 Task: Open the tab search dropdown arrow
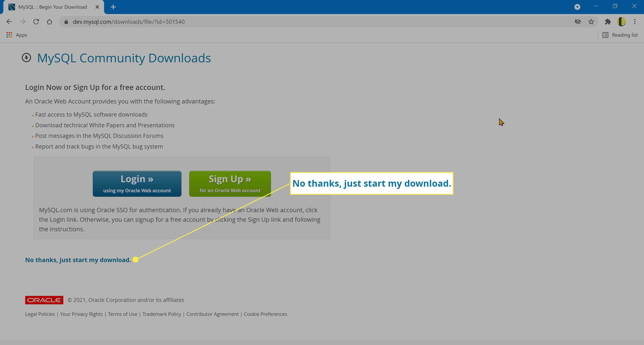point(577,7)
